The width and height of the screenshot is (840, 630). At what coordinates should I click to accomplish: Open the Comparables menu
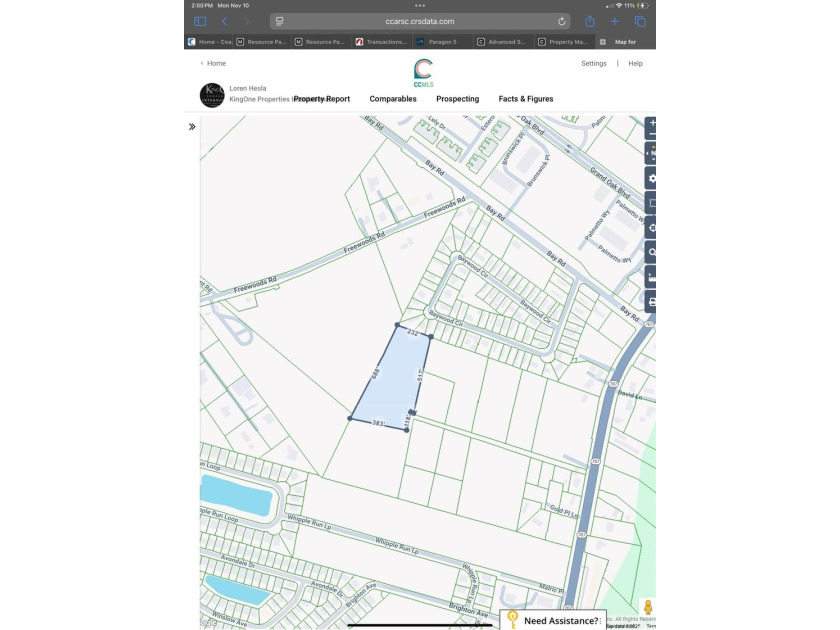[x=393, y=99]
